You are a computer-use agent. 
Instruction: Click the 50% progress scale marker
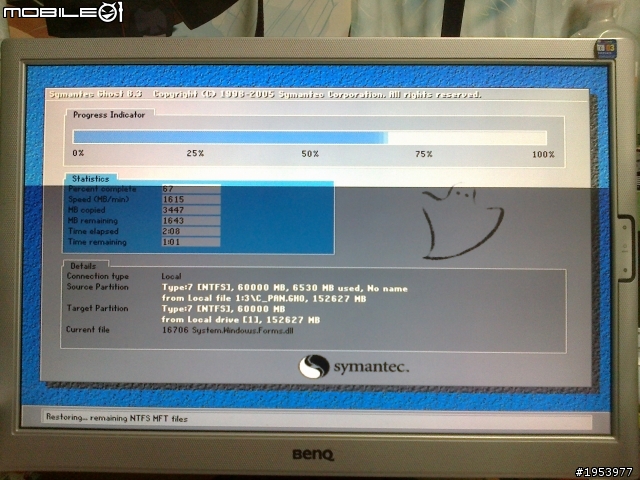[310, 154]
